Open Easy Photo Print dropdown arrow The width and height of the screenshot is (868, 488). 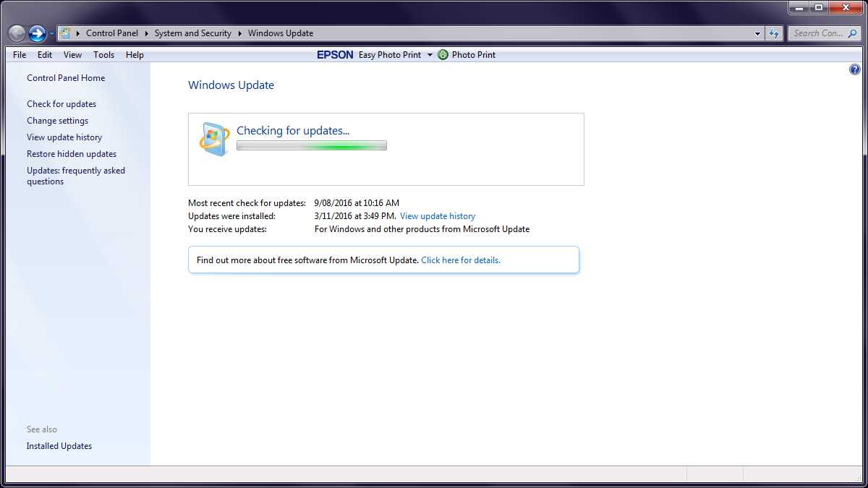[430, 55]
